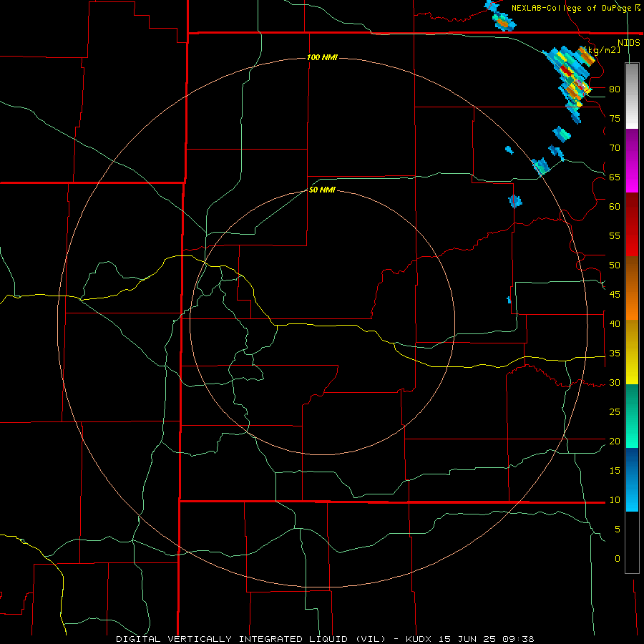Click the legend value 5
The height and width of the screenshot is (644, 644).
(618, 529)
